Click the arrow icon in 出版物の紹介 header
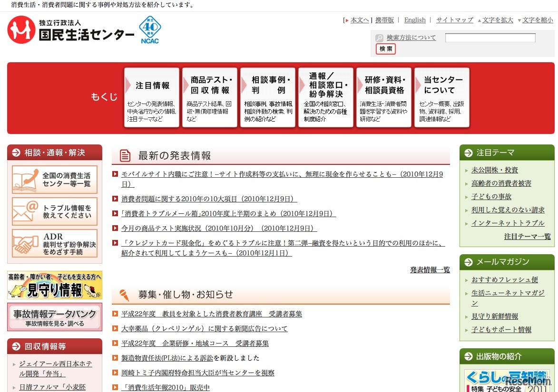 coord(468,356)
